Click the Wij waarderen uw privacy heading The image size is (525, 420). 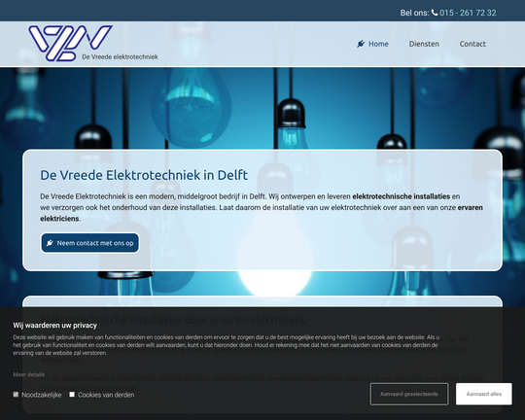pyautogui.click(x=54, y=326)
